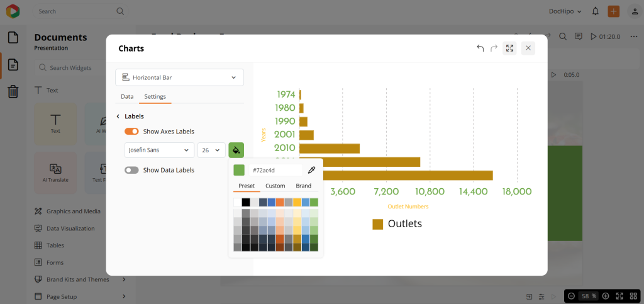This screenshot has height=304, width=644.
Task: Pick the black preset color swatch
Action: pos(246,202)
